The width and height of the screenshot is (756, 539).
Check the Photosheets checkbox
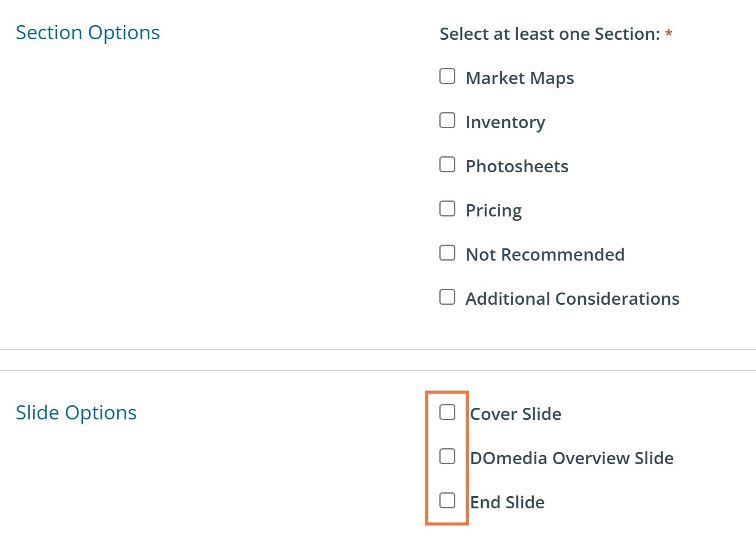447,165
